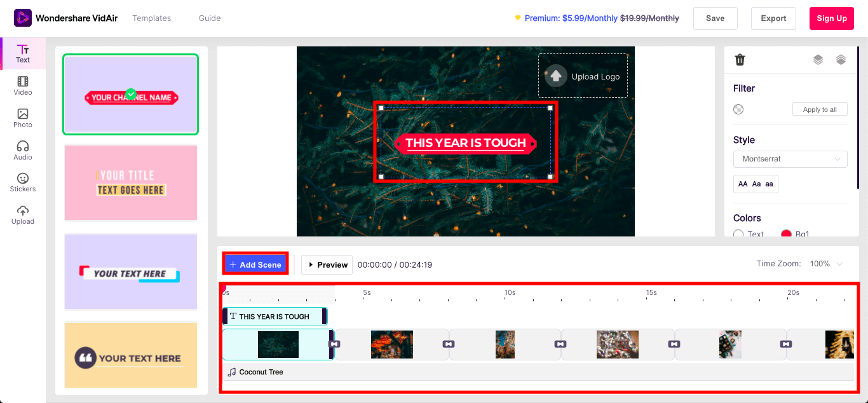The height and width of the screenshot is (403, 868).
Task: Pick the Text color swatch
Action: (x=738, y=235)
